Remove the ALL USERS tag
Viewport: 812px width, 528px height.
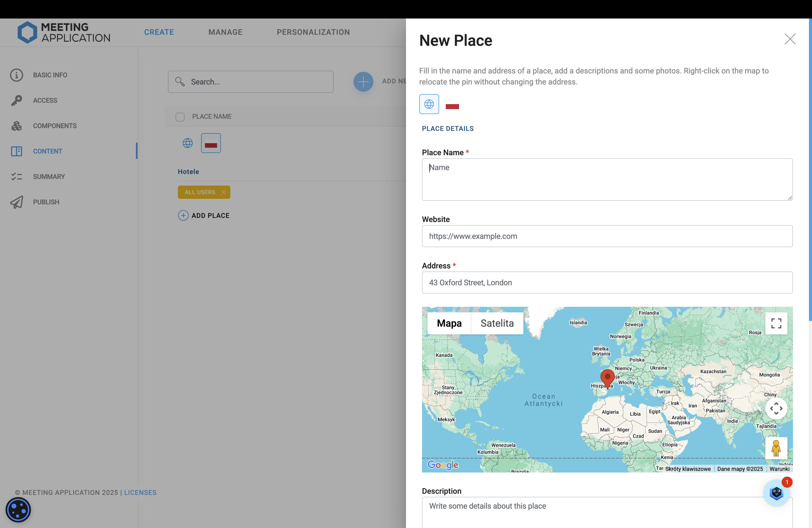pyautogui.click(x=223, y=192)
